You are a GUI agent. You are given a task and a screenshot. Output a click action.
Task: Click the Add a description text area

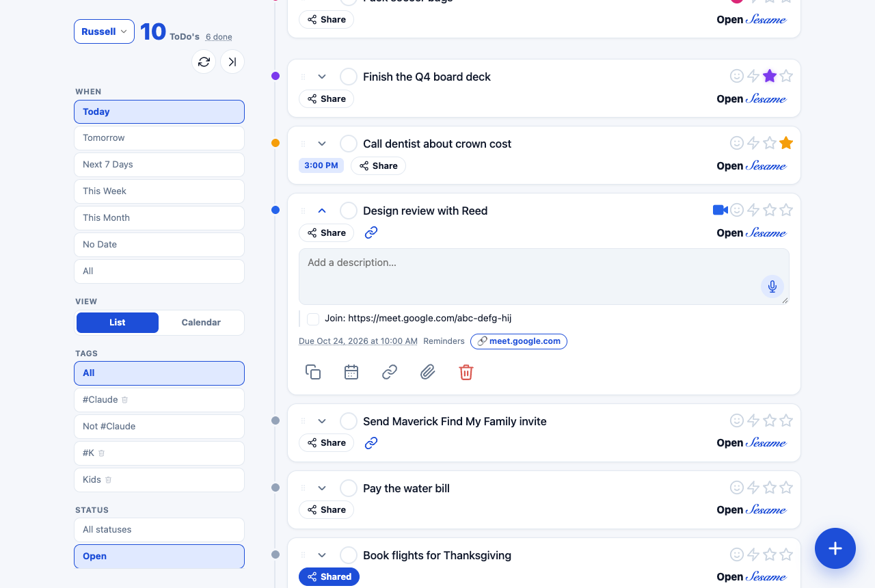pyautogui.click(x=544, y=276)
